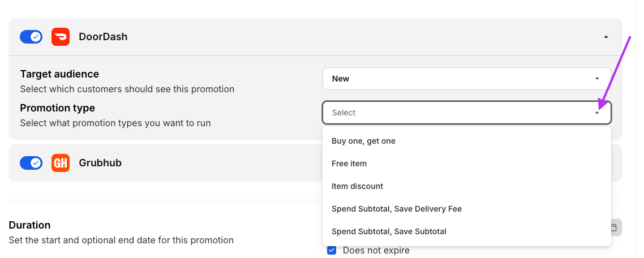This screenshot has width=644, height=258.
Task: Disable the Grubhub toggle switch
Action: (x=31, y=163)
